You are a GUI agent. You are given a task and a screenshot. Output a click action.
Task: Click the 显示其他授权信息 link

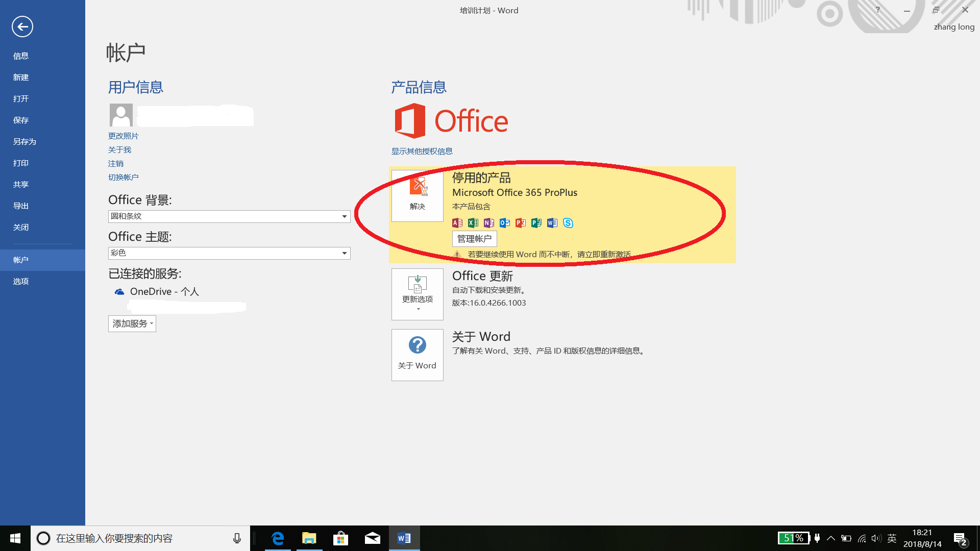pyautogui.click(x=422, y=151)
